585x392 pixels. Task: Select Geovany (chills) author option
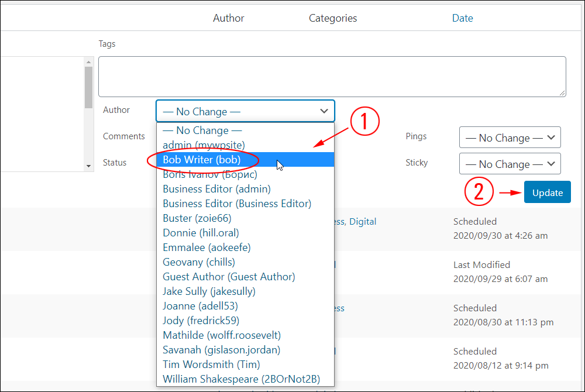coord(245,262)
